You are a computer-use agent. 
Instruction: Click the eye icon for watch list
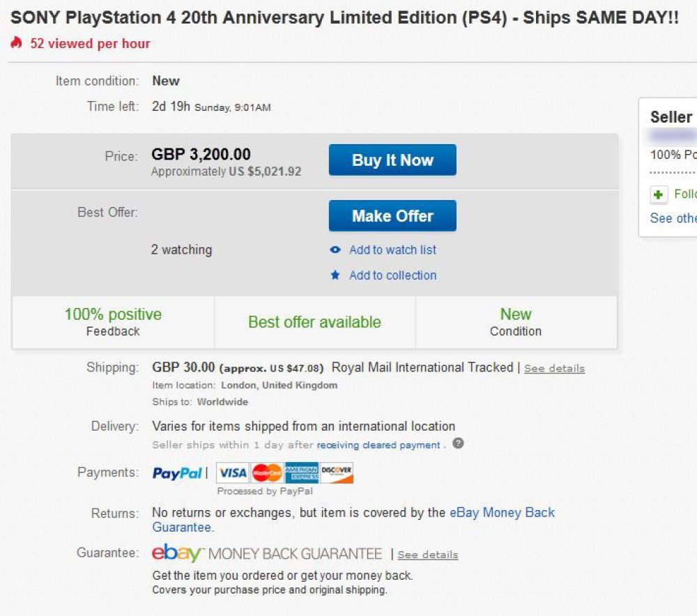[335, 249]
